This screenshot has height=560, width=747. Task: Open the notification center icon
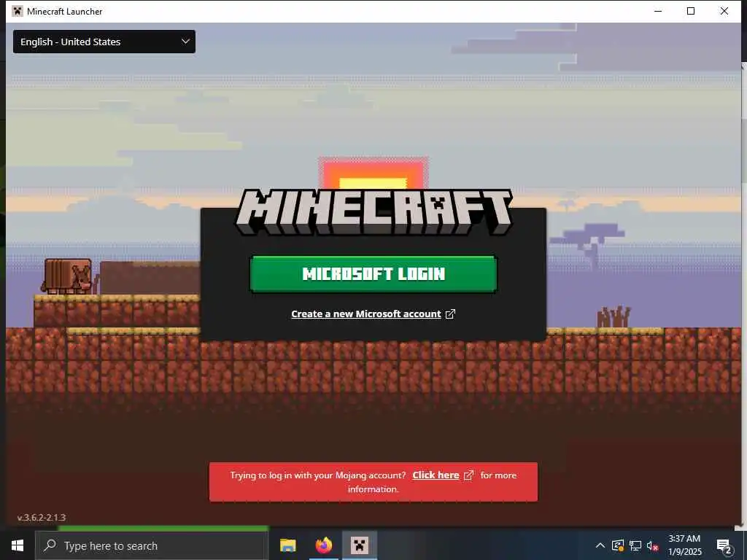[724, 547]
